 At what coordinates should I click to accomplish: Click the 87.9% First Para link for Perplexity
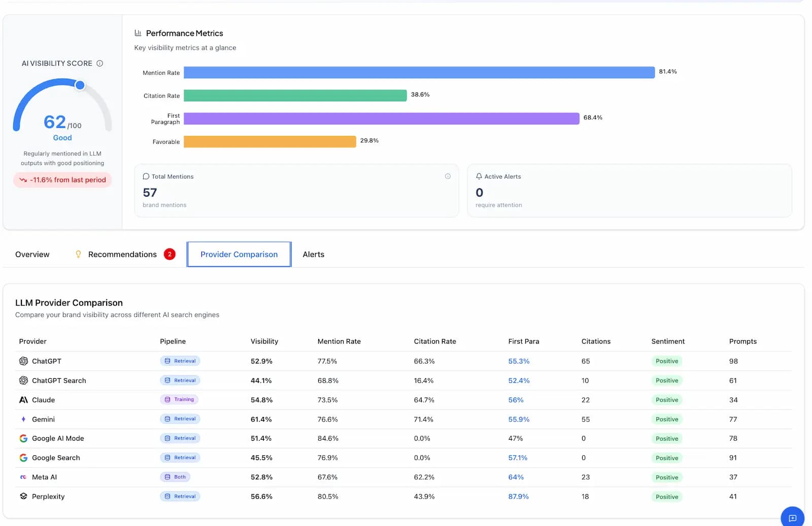(x=519, y=497)
